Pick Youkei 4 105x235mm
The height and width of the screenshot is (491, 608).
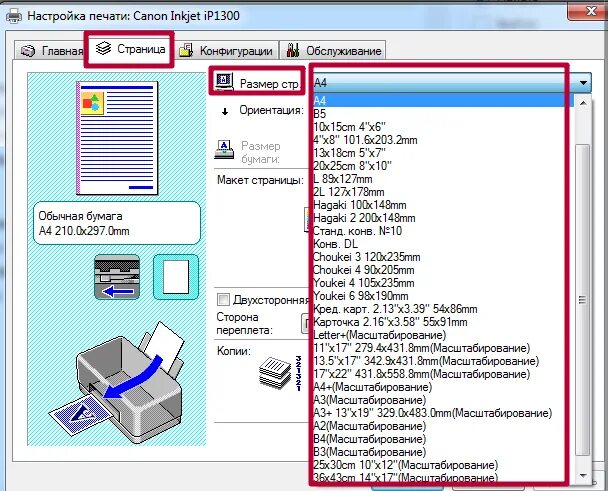coord(443,283)
